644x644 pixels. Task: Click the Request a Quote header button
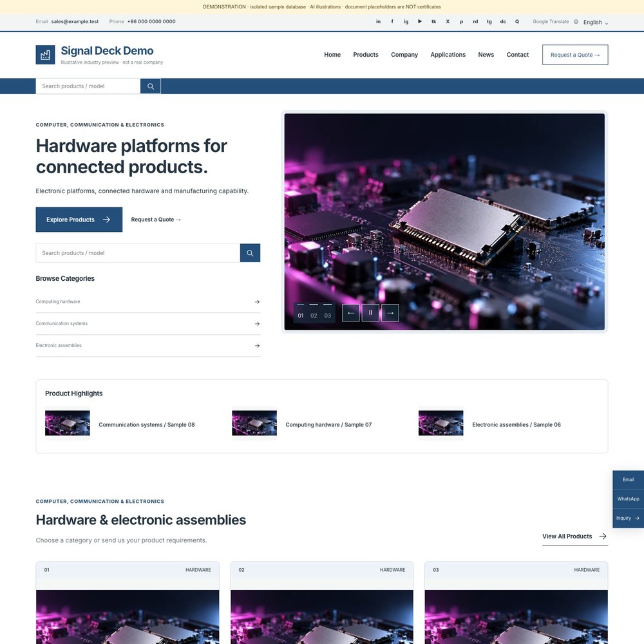(575, 55)
